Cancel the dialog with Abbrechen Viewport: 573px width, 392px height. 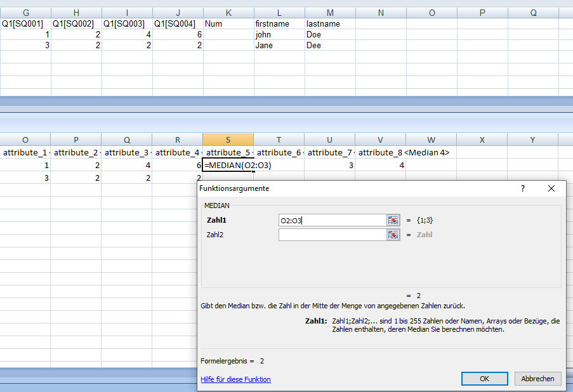point(537,379)
